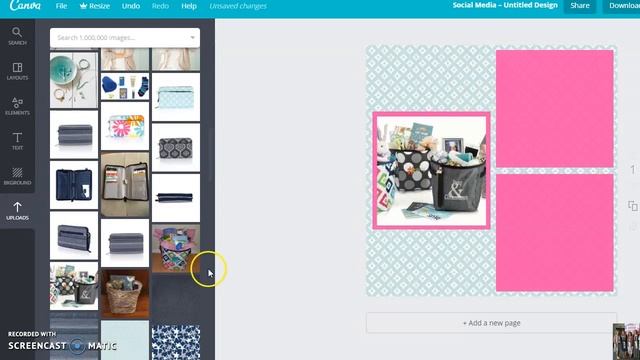Select the open navy organizer thumbnail

click(74, 185)
